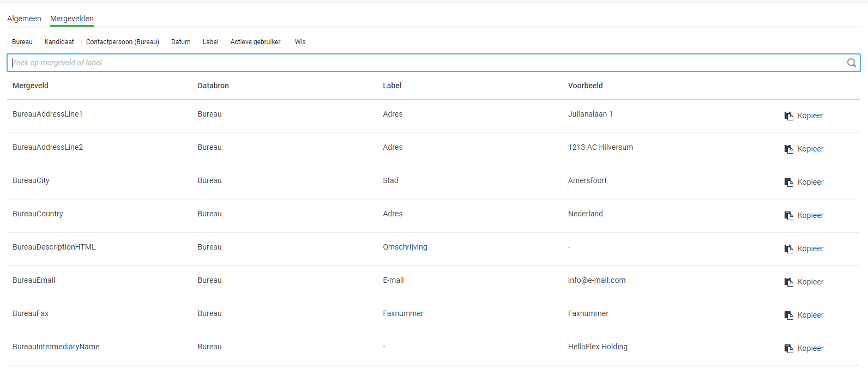This screenshot has height=370, width=868.
Task: Focus the merge field search box
Action: (425, 63)
